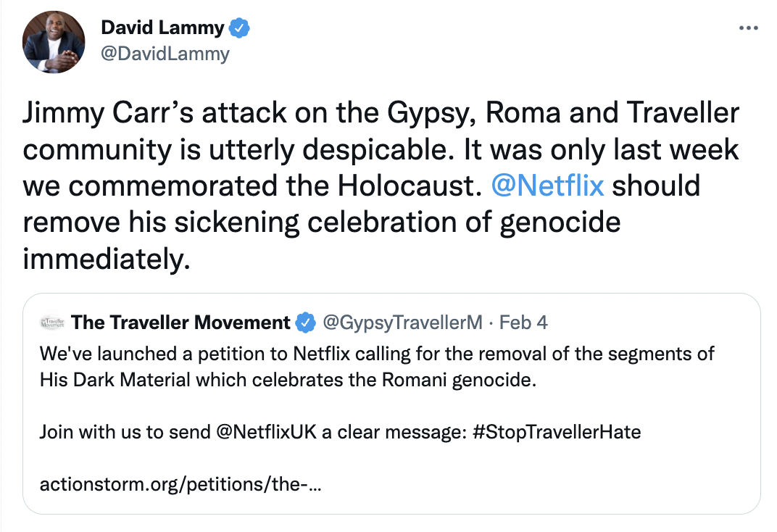Click the Feb 4 timestamp
Screen dimensions: 777x532
point(523,323)
